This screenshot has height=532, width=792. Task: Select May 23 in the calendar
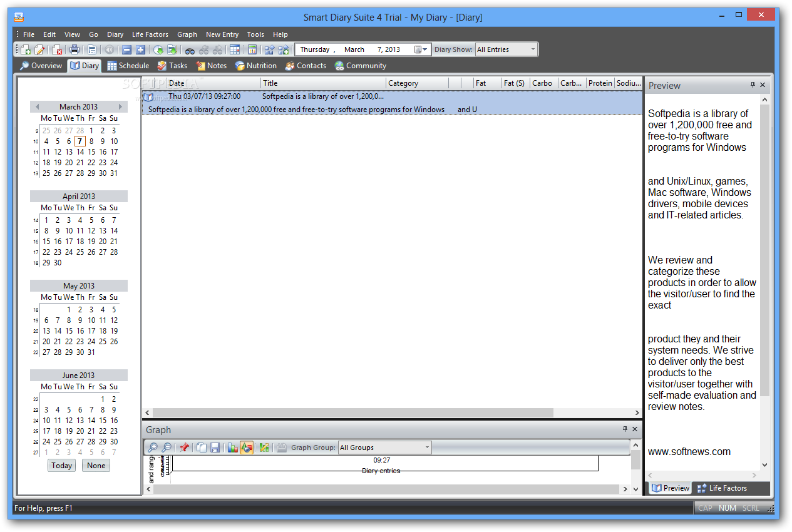(80, 342)
